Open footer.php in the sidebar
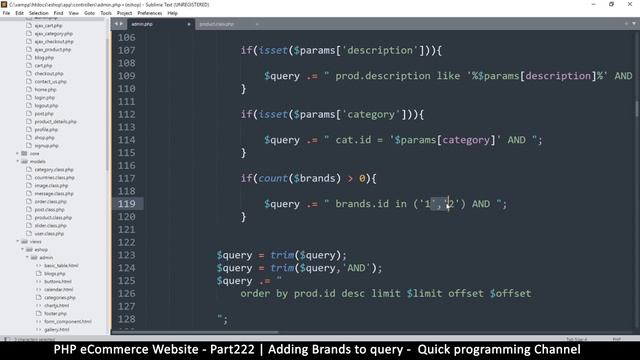 [56, 314]
